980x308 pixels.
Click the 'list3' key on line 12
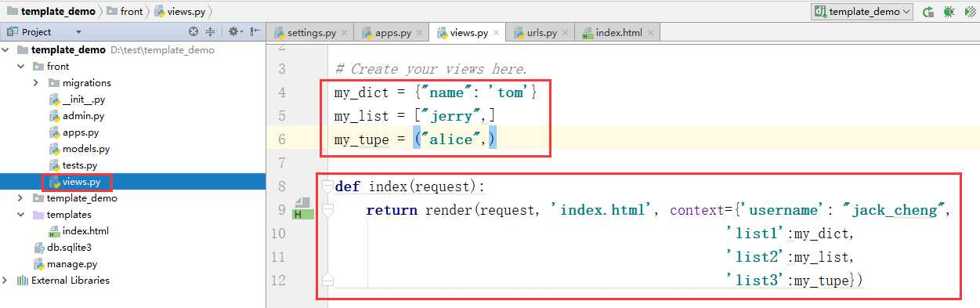pyautogui.click(x=756, y=280)
